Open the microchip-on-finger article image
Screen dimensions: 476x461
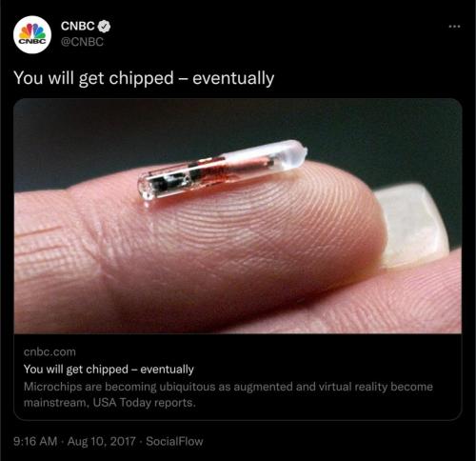click(x=238, y=216)
